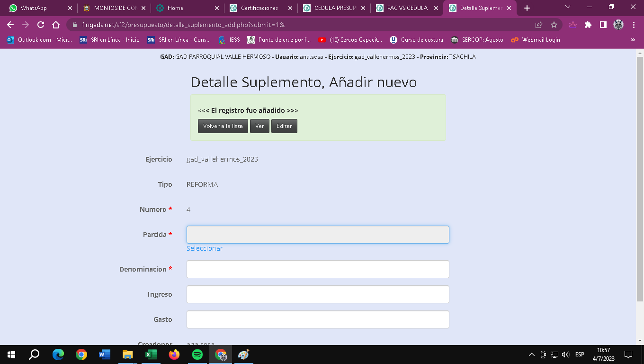Screen dimensions: 644x364
Task: Bookmark this page with the star icon
Action: click(554, 25)
